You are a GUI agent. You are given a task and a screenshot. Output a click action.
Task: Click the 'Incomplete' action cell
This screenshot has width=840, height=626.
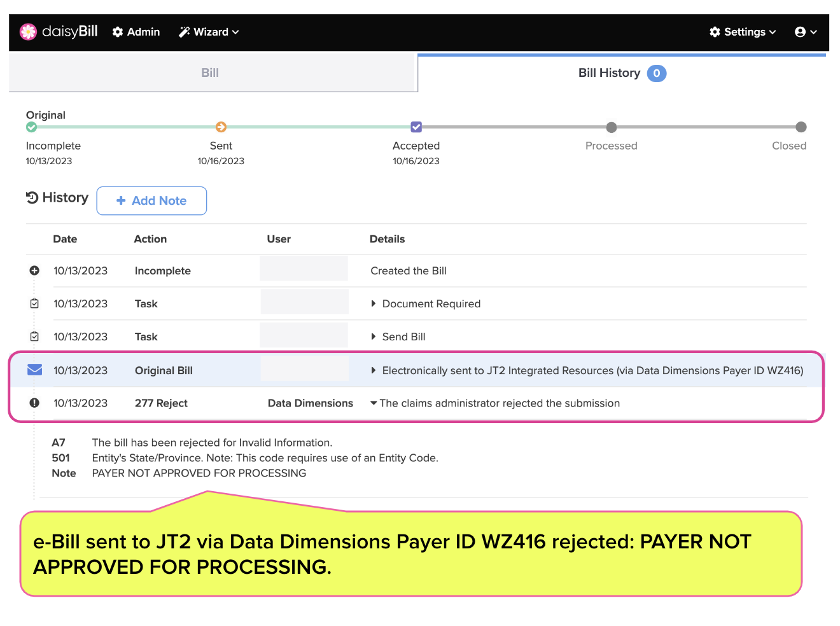coord(163,270)
